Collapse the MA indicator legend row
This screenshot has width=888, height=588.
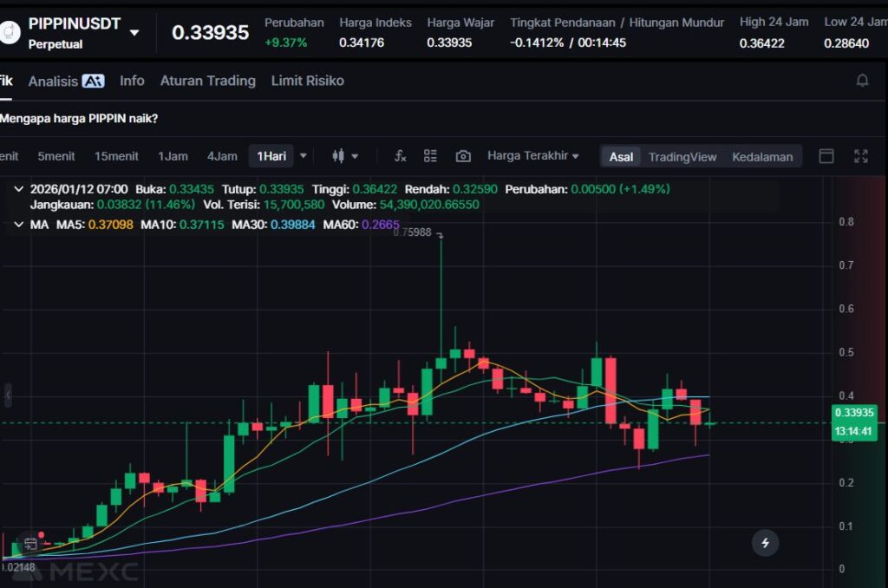pos(19,225)
